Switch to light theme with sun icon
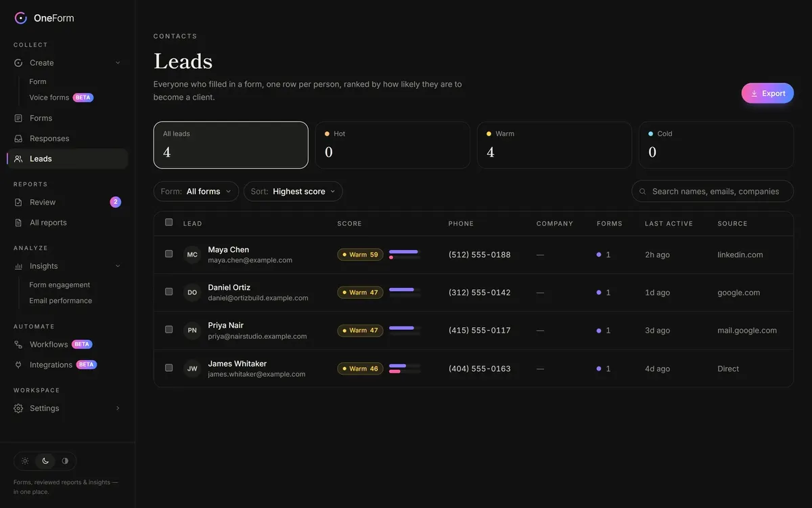The width and height of the screenshot is (812, 508). [x=25, y=461]
